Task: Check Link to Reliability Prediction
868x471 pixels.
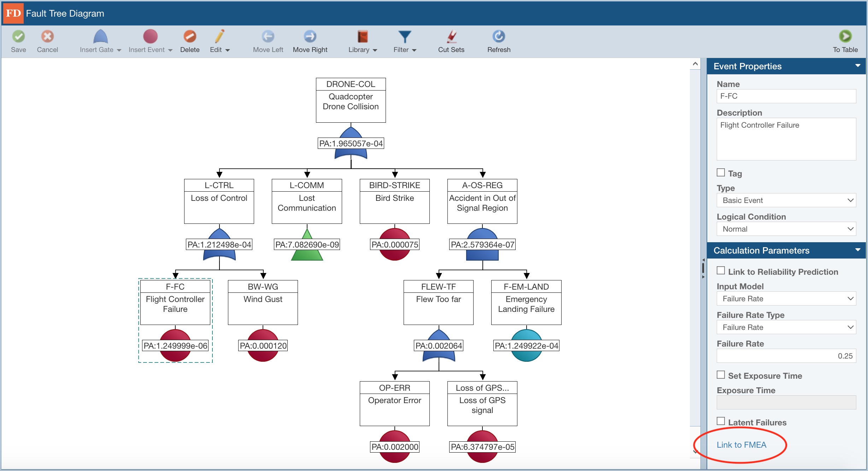Action: [721, 270]
